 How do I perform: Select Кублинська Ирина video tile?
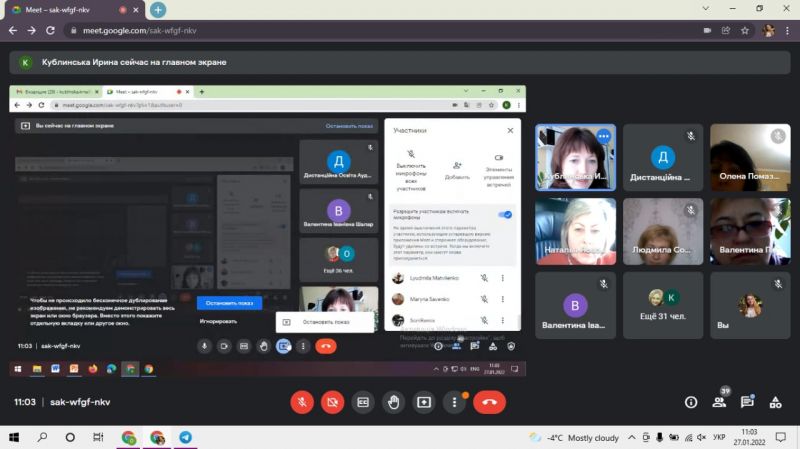pos(576,158)
